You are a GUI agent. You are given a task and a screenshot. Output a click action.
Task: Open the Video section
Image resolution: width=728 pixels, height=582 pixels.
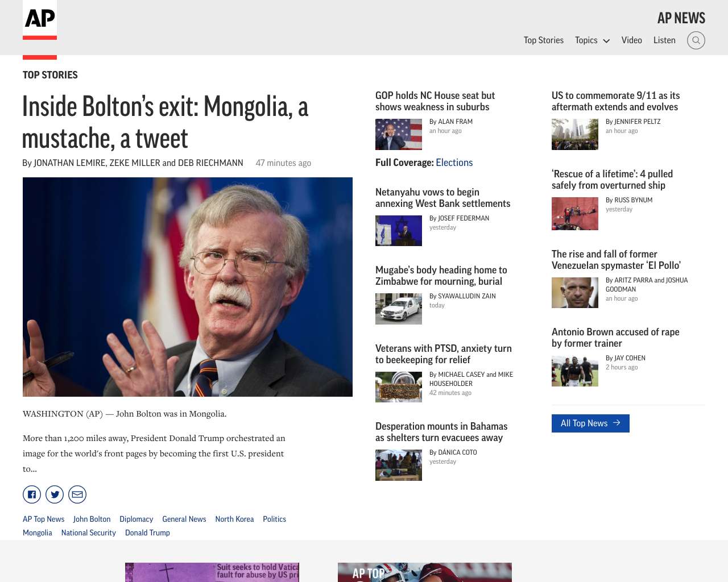[632, 40]
